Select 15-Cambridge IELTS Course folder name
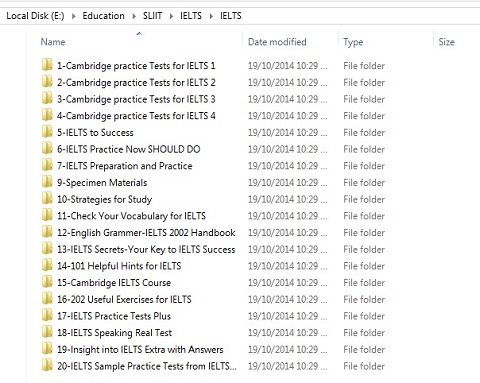The height and width of the screenshot is (383, 480). 114,282
